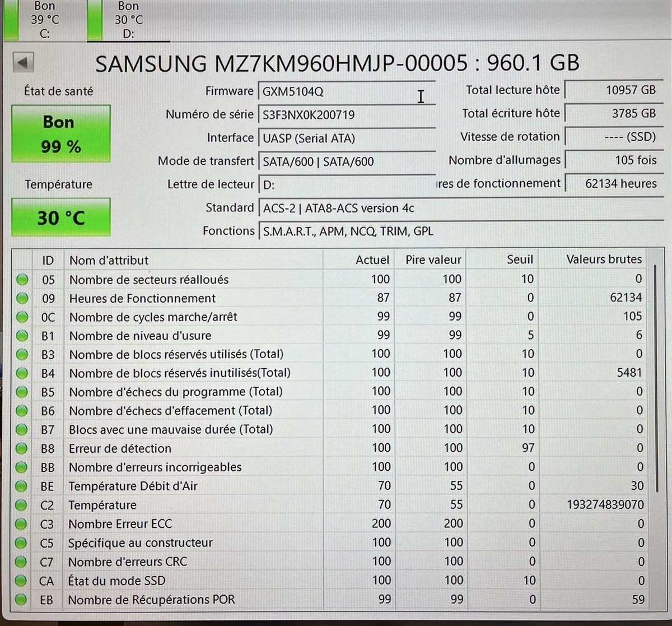Image resolution: width=672 pixels, height=626 pixels.
Task: Click the green status dot for attribute B4
Action: 22,373
